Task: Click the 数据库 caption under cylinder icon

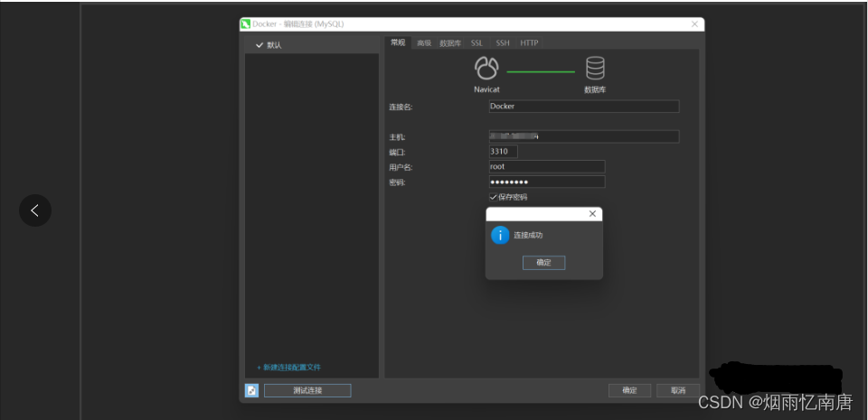Action: (595, 89)
